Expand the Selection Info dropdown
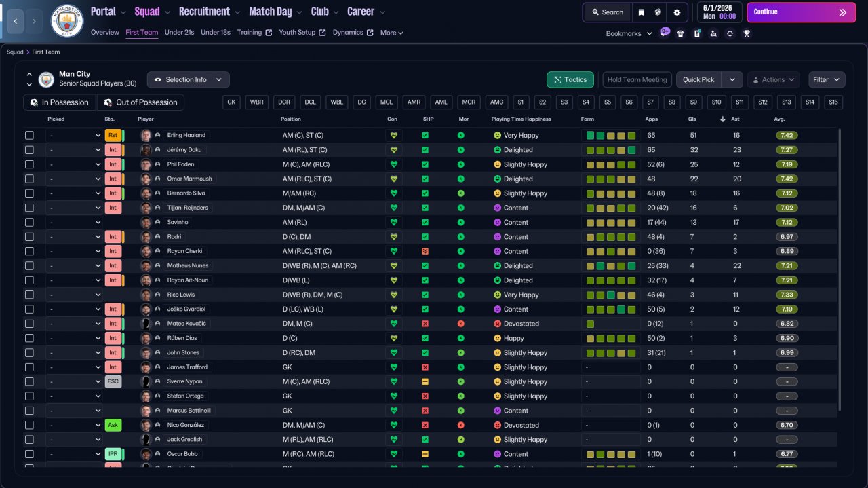The image size is (868, 488). [x=188, y=79]
